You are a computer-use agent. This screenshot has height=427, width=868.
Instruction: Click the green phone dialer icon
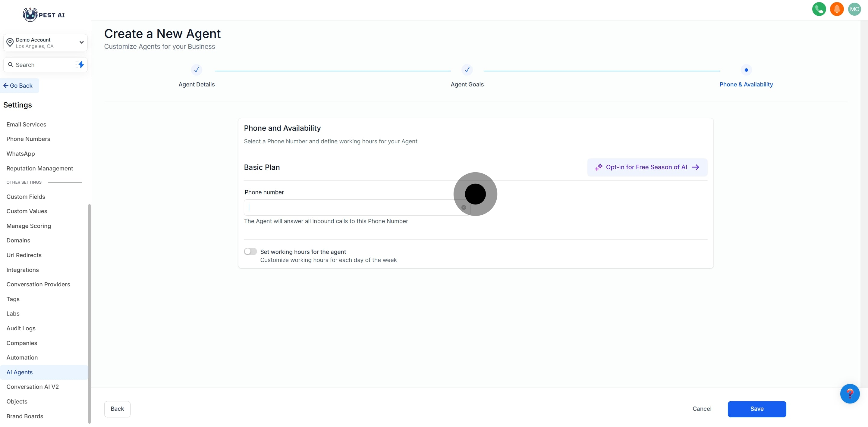coord(819,9)
